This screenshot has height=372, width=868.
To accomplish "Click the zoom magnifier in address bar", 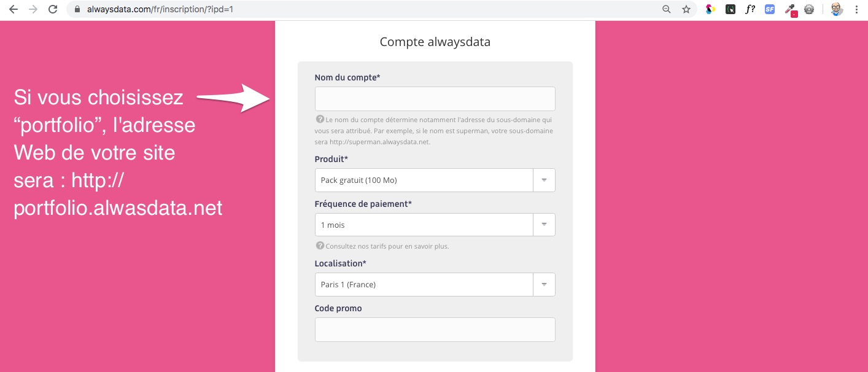I will (667, 10).
